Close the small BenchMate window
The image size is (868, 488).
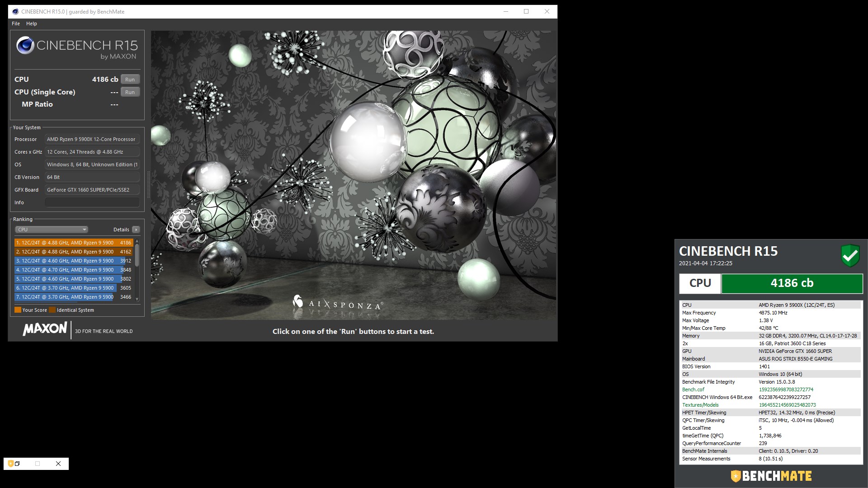(58, 464)
